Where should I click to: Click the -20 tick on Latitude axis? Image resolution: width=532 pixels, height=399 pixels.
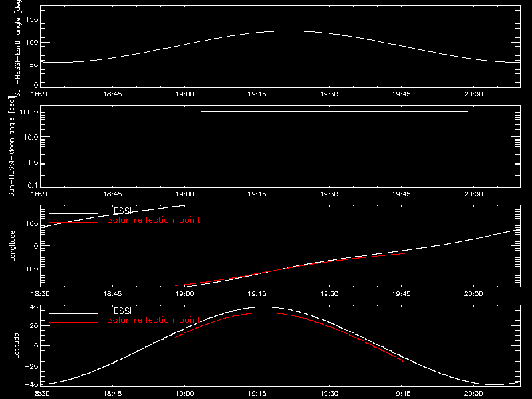[31, 366]
